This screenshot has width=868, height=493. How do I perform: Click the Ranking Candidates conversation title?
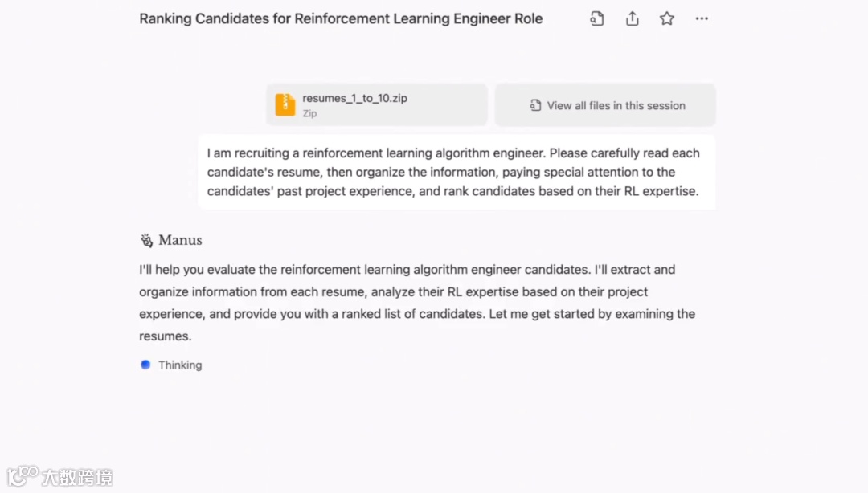[x=340, y=18]
